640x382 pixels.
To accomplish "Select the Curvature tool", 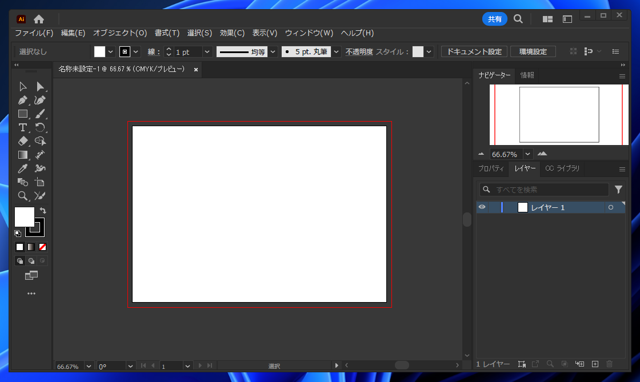I will click(40, 100).
